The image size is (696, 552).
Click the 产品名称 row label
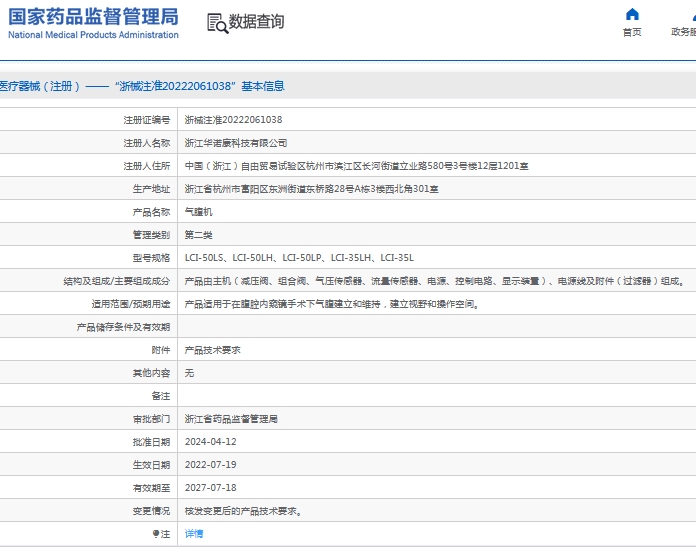(151, 212)
